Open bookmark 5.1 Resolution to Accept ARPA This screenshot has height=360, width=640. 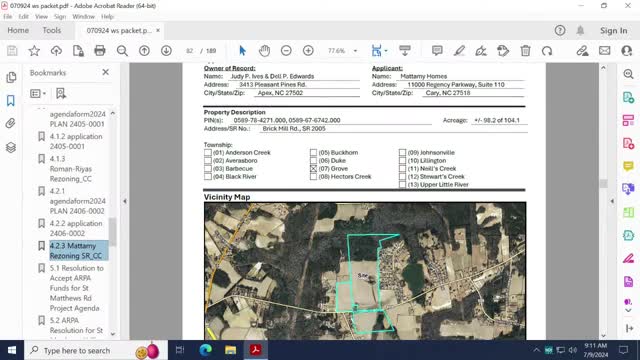[x=76, y=288]
